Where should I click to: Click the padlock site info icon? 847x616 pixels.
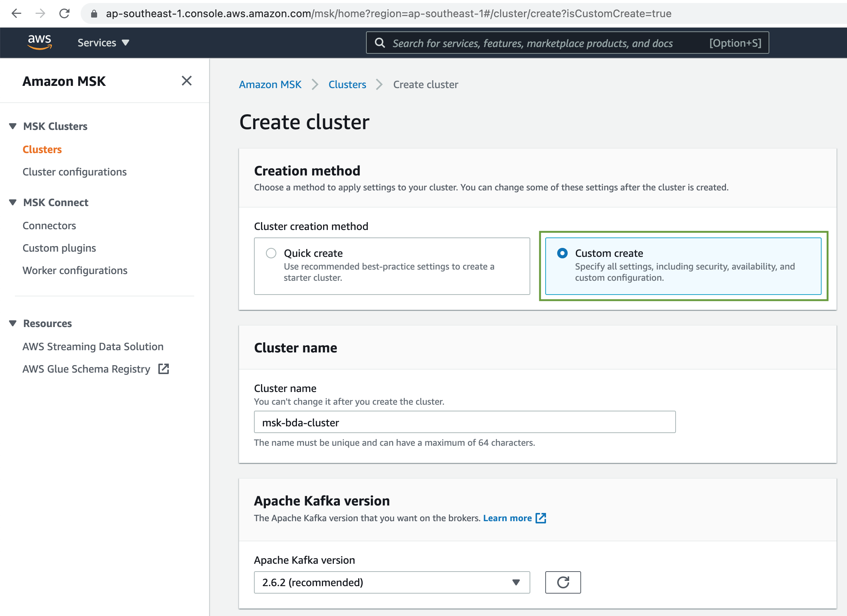tap(94, 14)
